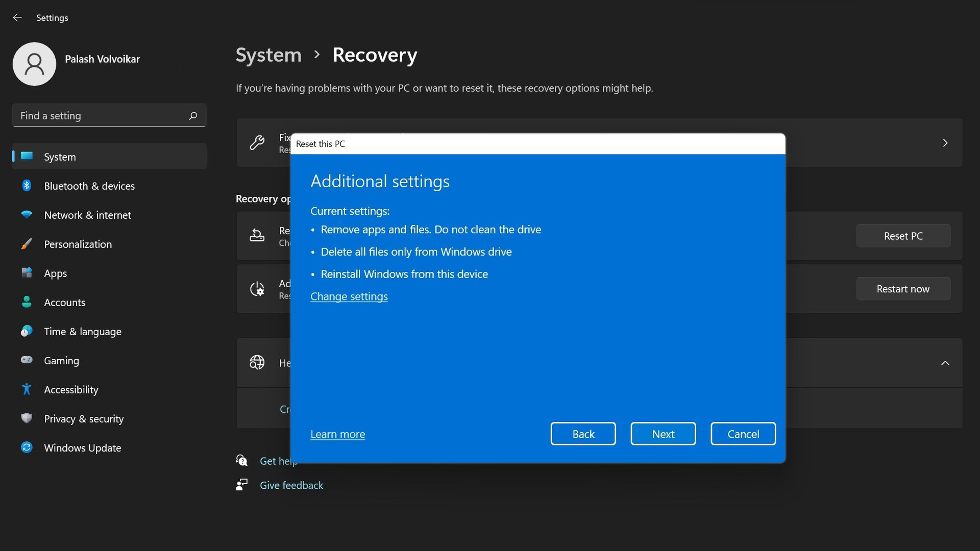This screenshot has height=551, width=980.
Task: Click Cancel to dismiss dialog
Action: click(x=743, y=433)
